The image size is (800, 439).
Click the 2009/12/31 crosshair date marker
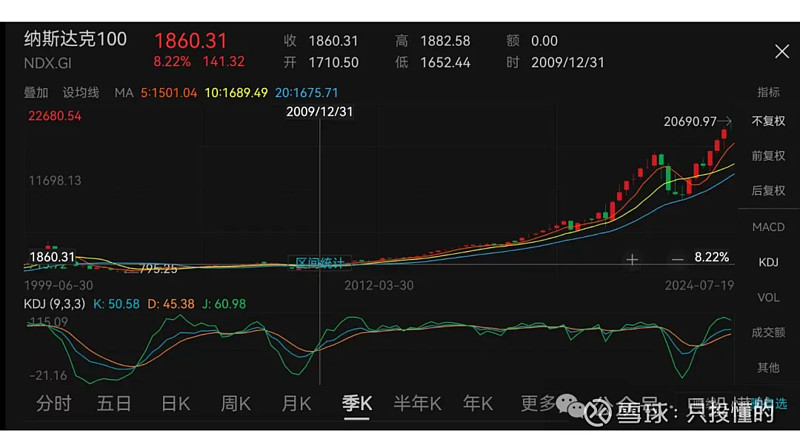coord(319,112)
